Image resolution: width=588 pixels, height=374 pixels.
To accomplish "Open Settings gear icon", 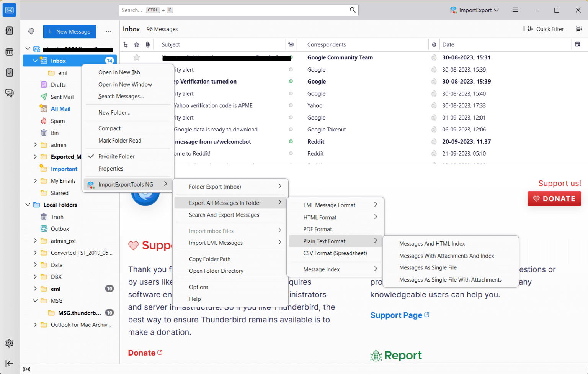I will tap(10, 343).
